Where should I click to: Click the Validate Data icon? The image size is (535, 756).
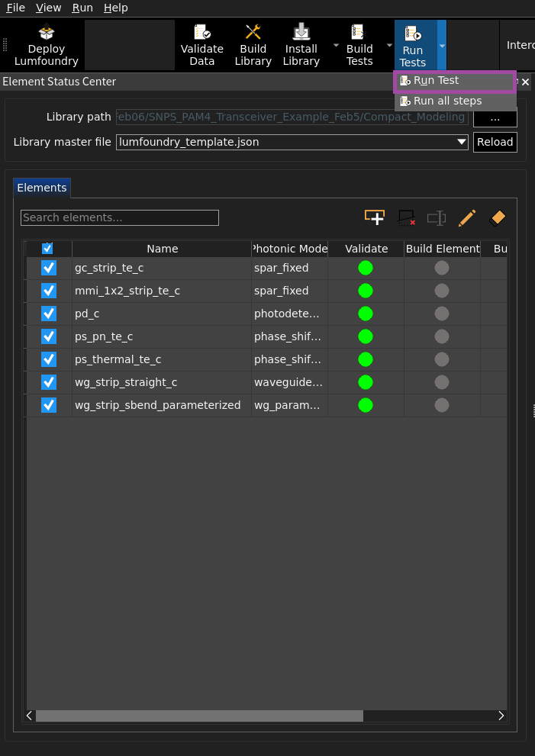(202, 32)
